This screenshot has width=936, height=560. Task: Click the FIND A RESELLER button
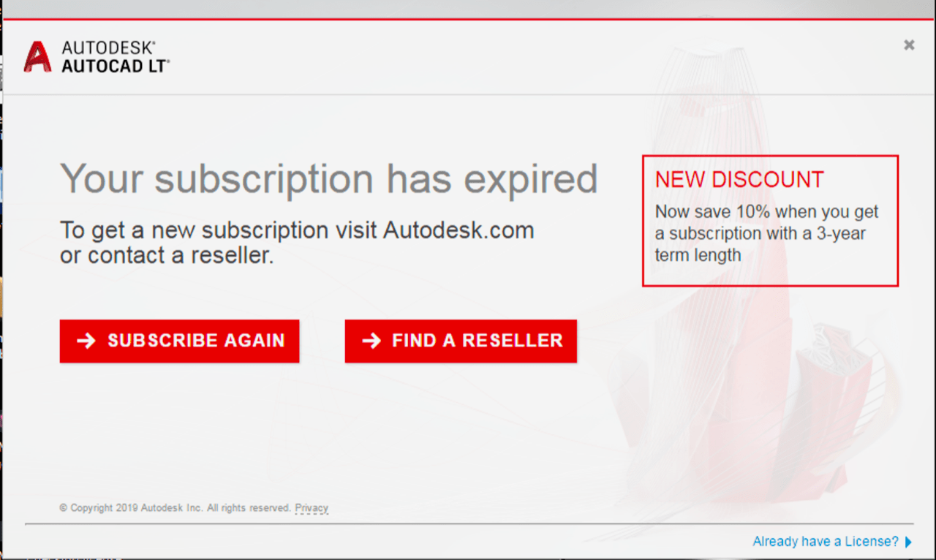(x=461, y=341)
